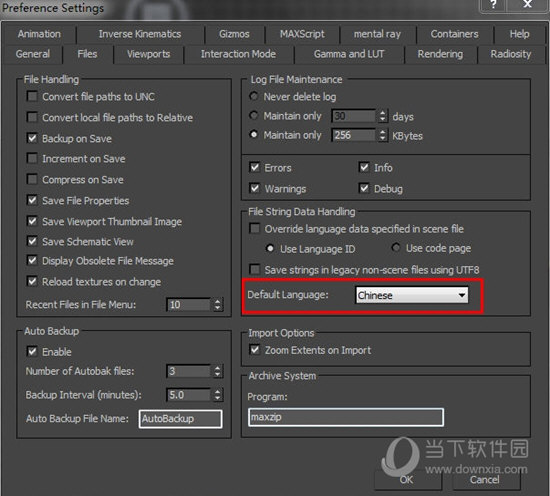Go to the Containers tab

click(x=454, y=34)
